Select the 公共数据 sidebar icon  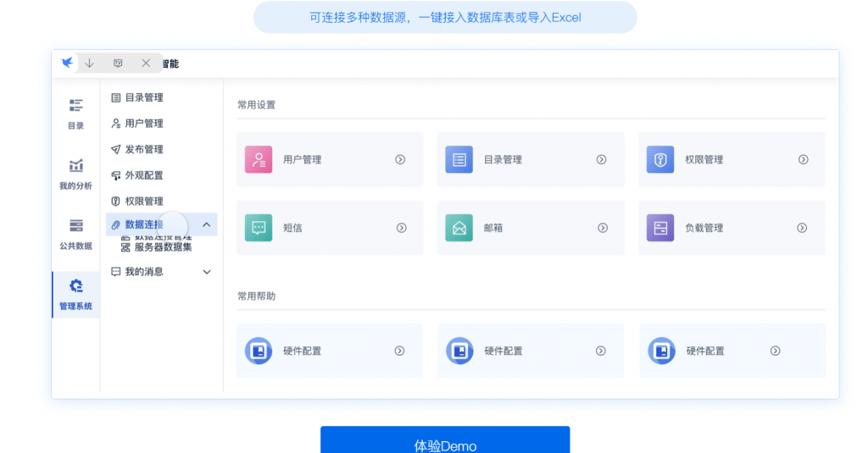tap(75, 225)
